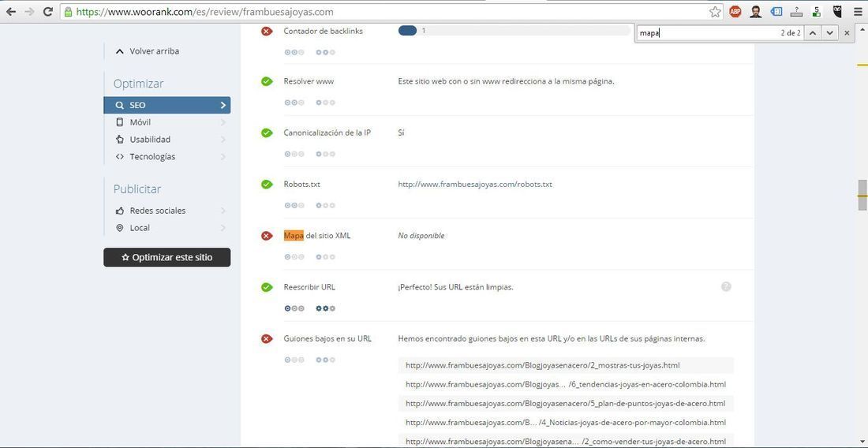Close the find bar
The height and width of the screenshot is (448, 868).
(847, 33)
